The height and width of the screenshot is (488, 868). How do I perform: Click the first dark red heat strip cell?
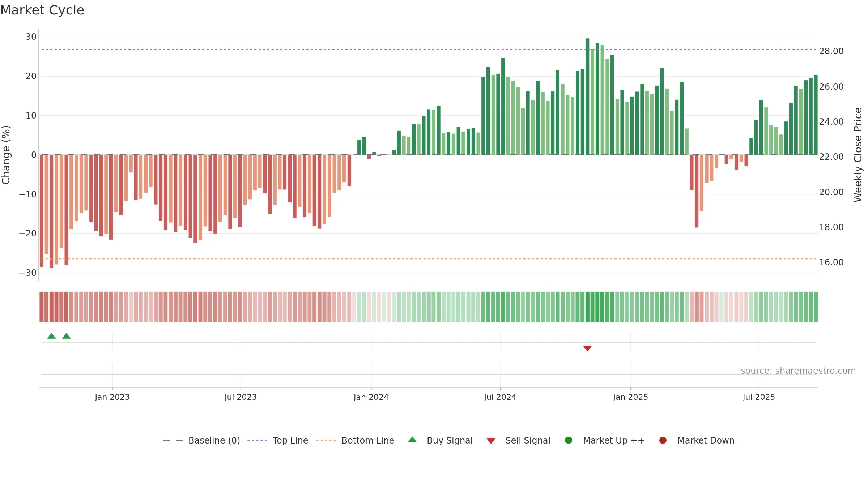coord(42,307)
